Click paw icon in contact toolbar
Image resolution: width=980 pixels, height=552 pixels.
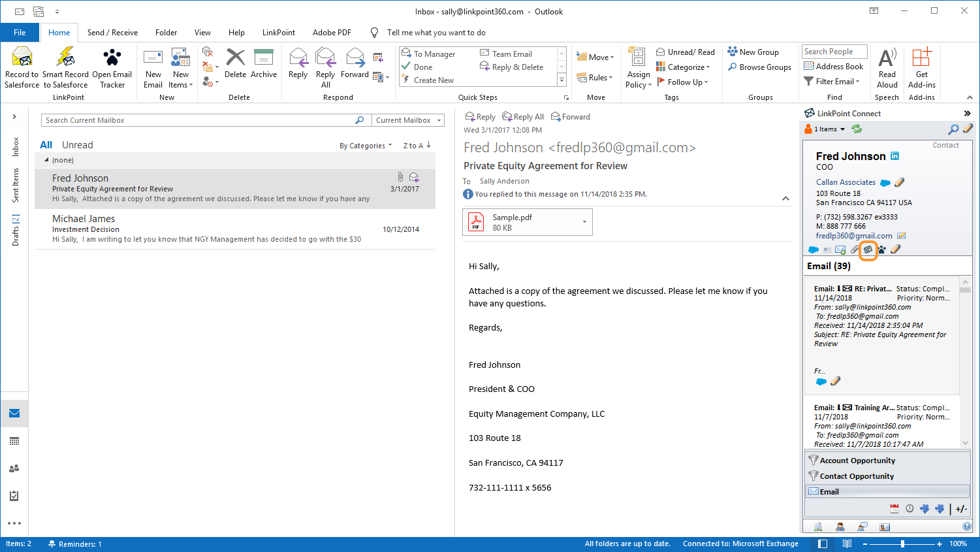(x=881, y=250)
